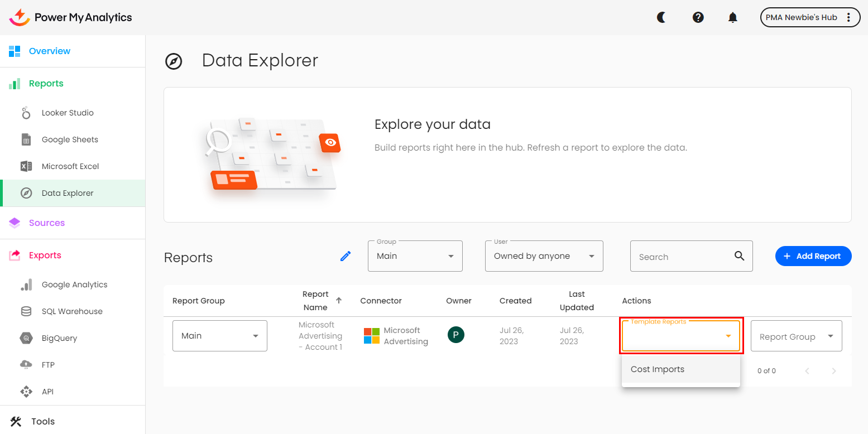Open help question mark icon
The image size is (868, 434).
coord(698,17)
